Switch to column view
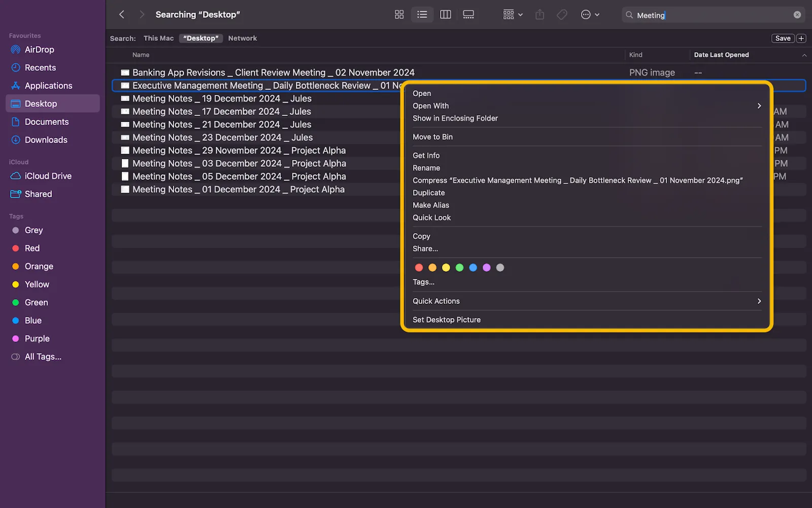Viewport: 812px width, 508px height. pos(445,15)
